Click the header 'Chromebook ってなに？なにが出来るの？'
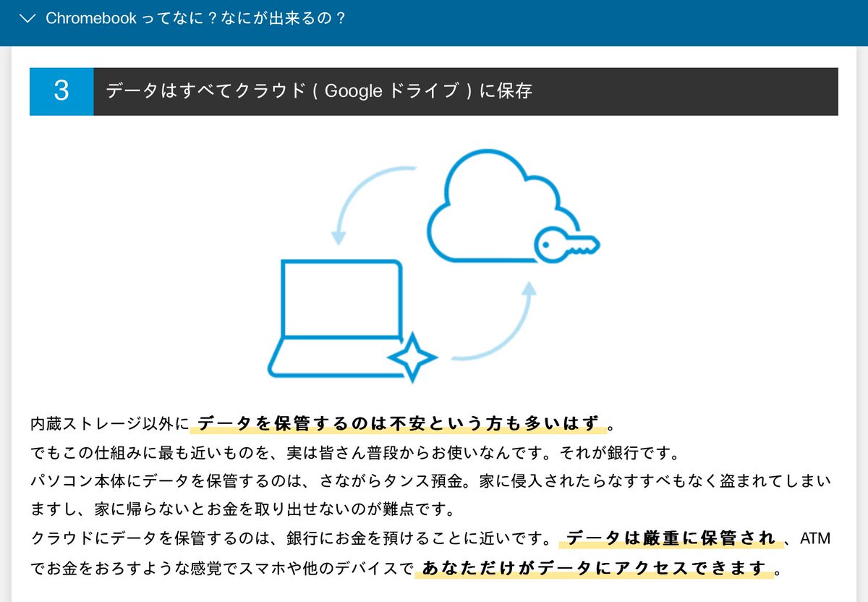868x602 pixels. 195,18
